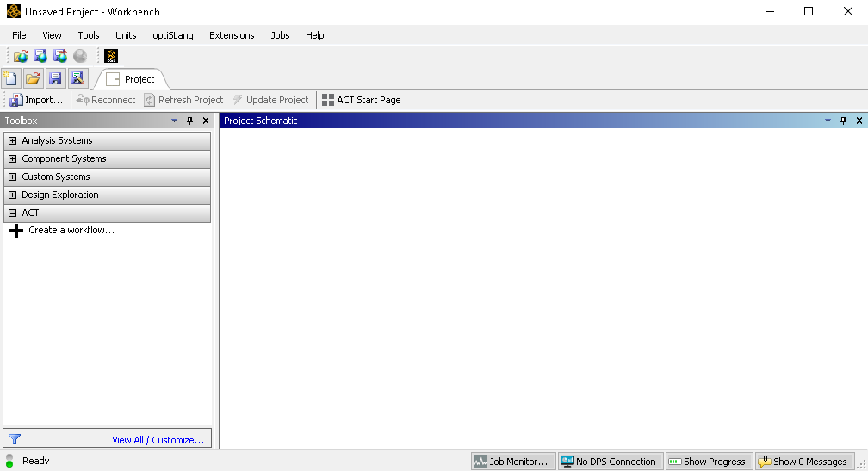Image resolution: width=868 pixels, height=471 pixels.
Task: Click the black EGL extension icon
Action: point(111,56)
